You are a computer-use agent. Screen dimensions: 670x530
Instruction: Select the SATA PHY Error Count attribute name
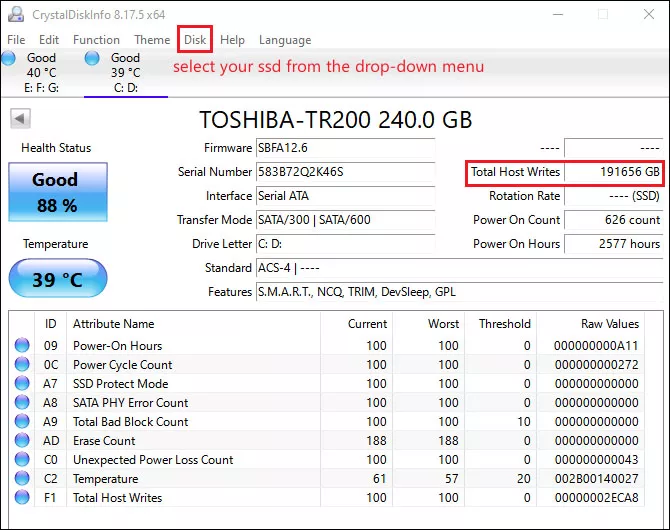pyautogui.click(x=130, y=403)
